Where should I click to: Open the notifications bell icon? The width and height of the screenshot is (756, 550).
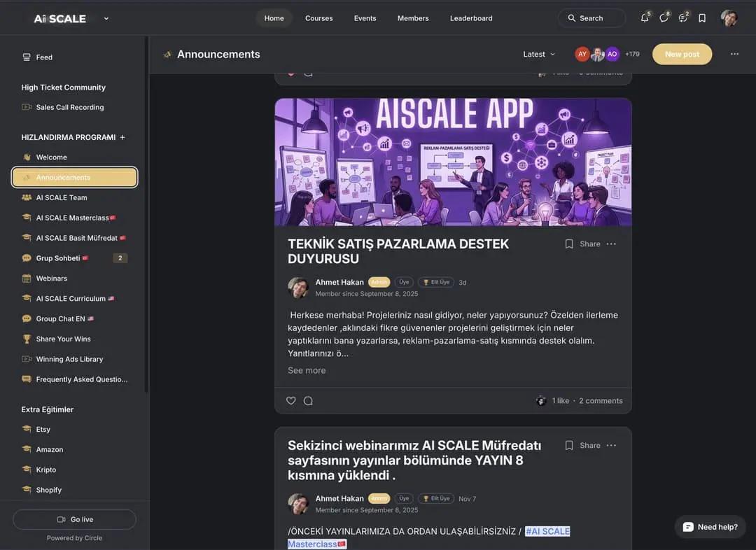[645, 18]
